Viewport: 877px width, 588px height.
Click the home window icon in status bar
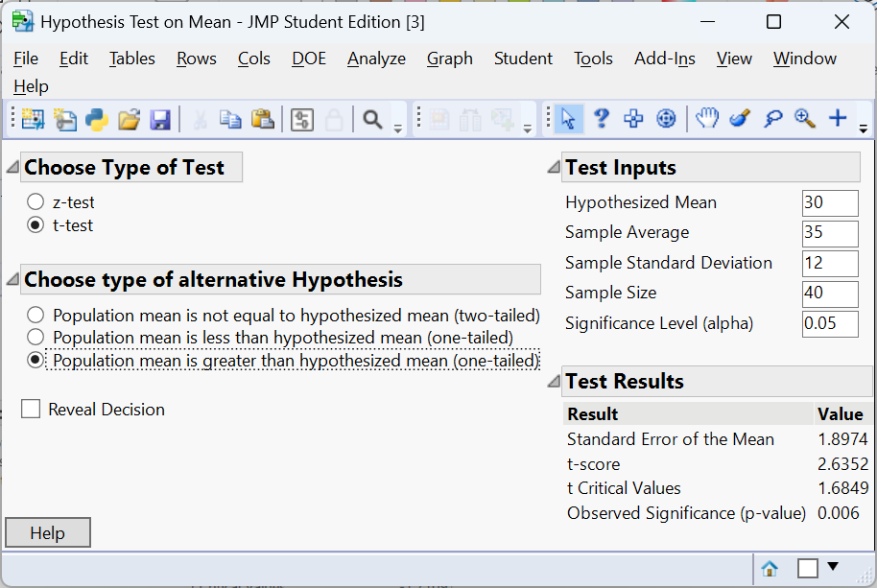769,569
